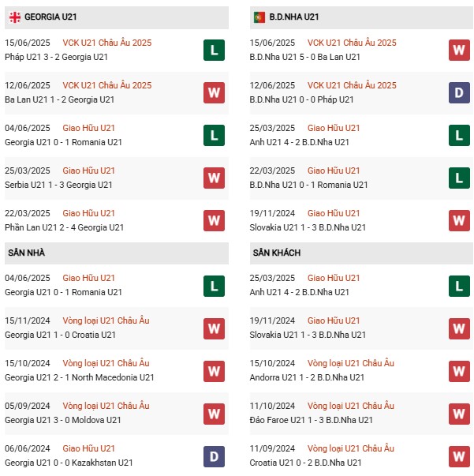Click the Georgia flag icon

(15, 17)
